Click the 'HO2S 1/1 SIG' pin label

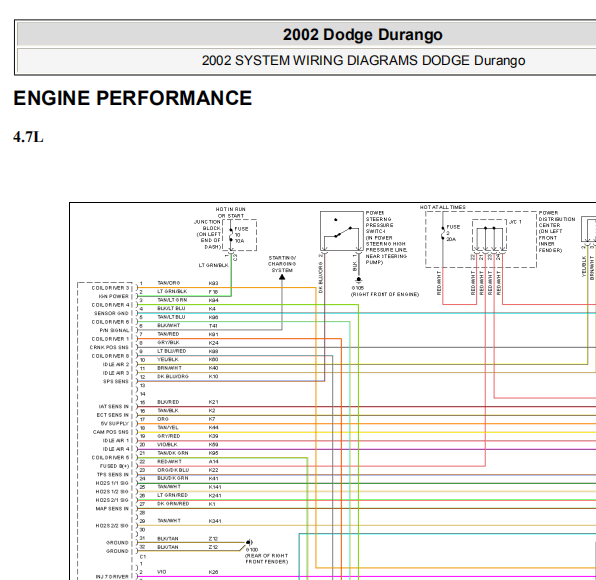point(112,483)
